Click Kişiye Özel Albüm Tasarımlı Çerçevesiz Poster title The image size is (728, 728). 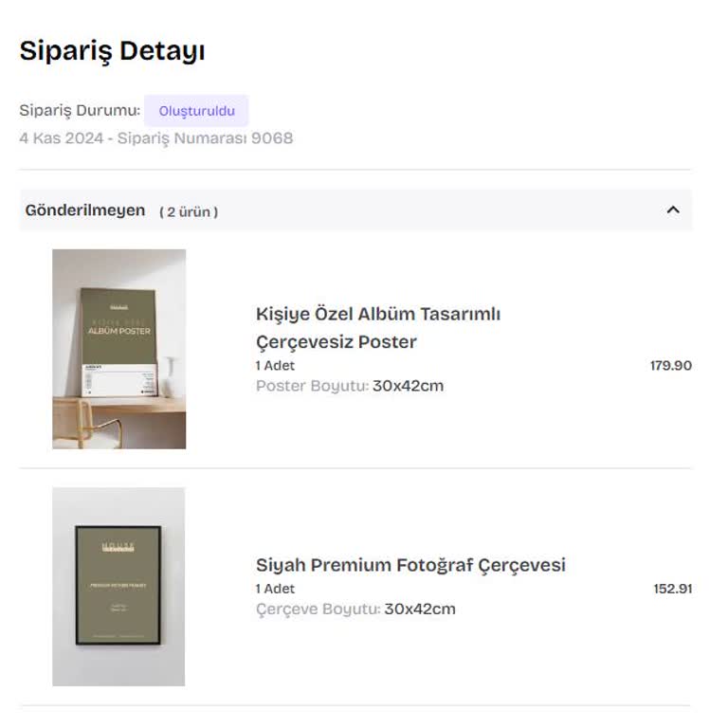coord(377,314)
